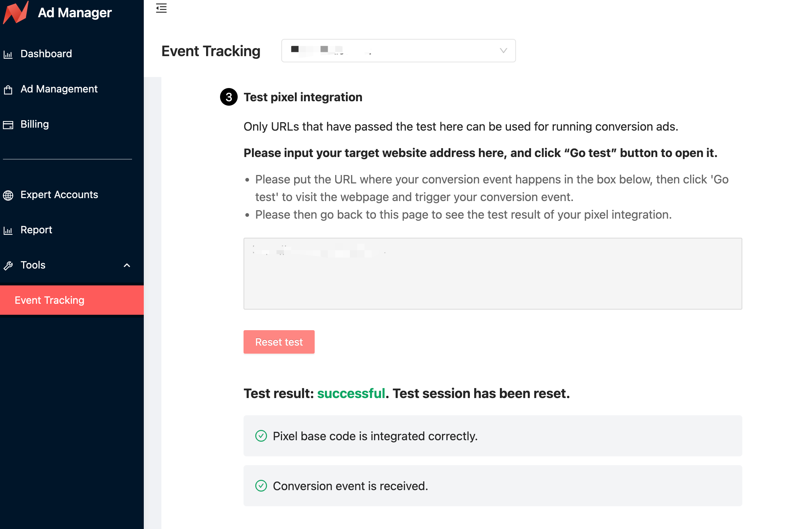
Task: Click the Tools wrench icon
Action: (8, 266)
